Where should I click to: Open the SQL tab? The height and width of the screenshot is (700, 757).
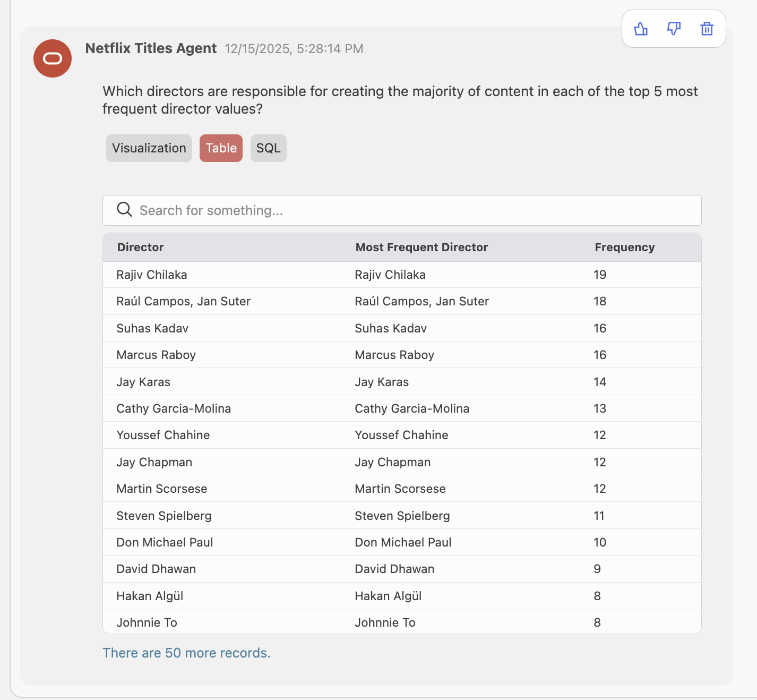pyautogui.click(x=268, y=148)
